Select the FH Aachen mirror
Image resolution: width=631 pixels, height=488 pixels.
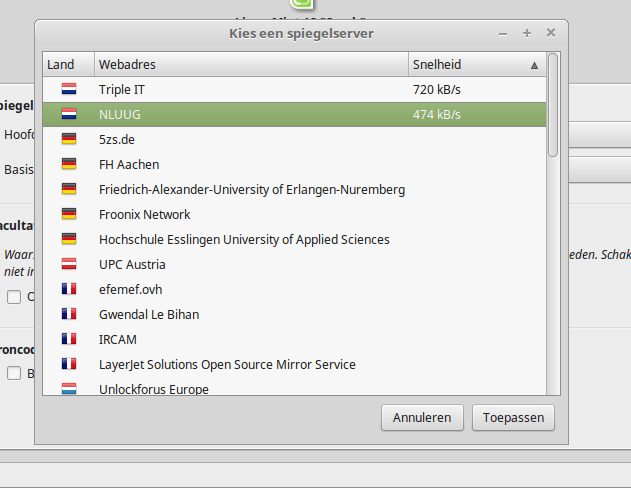(x=294, y=164)
